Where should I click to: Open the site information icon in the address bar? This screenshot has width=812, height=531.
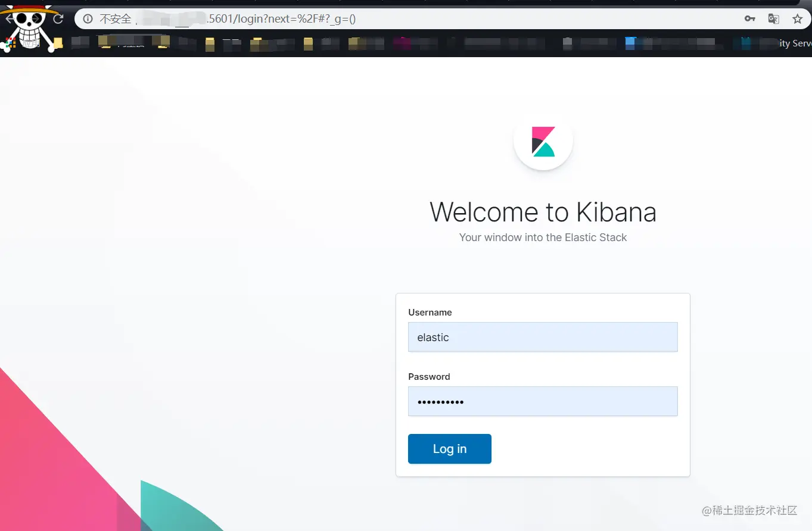pos(88,19)
